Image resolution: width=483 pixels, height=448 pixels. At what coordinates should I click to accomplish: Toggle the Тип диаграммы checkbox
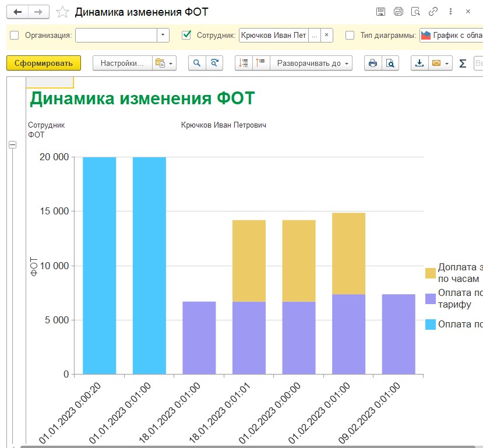click(350, 35)
